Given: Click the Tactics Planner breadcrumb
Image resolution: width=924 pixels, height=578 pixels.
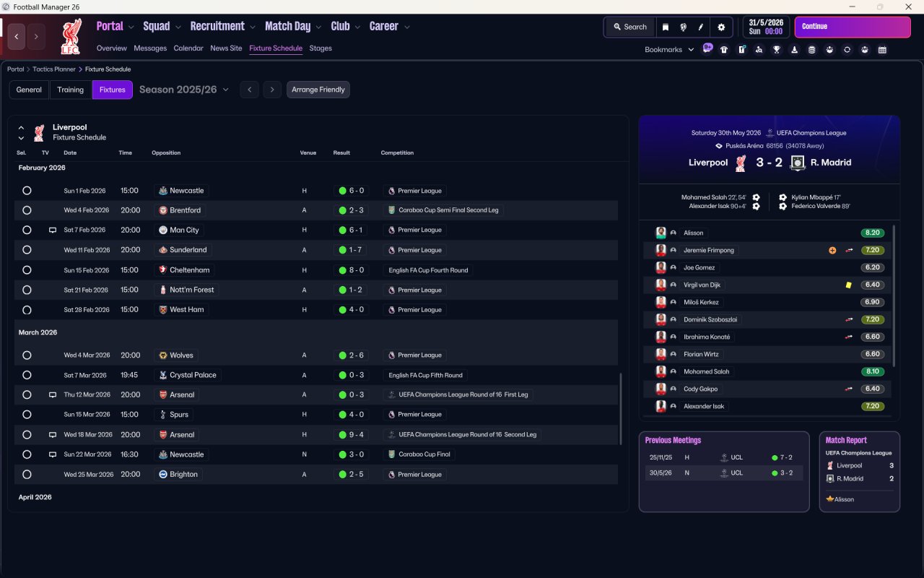Looking at the screenshot, I should pos(54,69).
